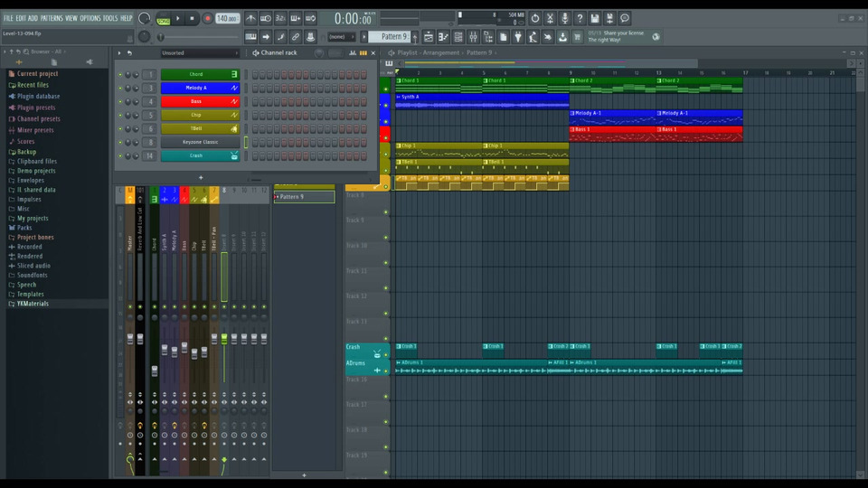Adjust the Master mixer volume fader
868x488 pixels.
[x=129, y=339]
